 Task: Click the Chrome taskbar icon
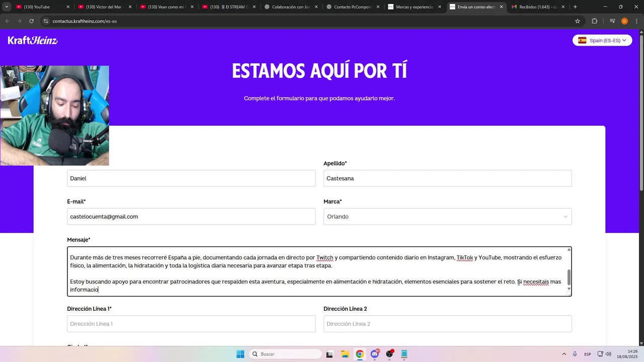click(360, 354)
